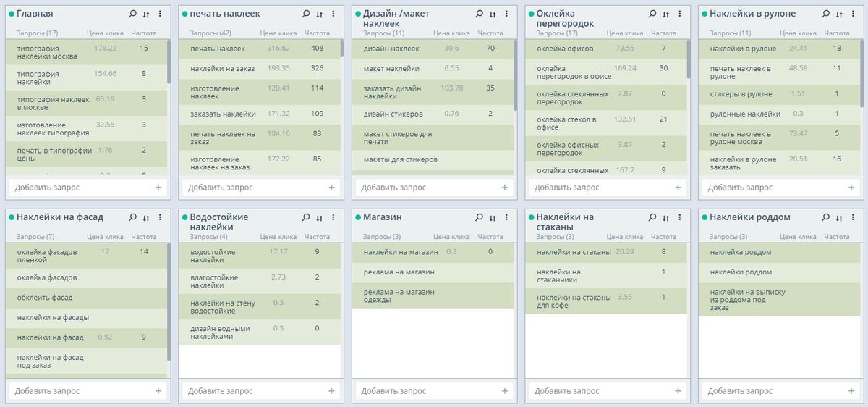Viewport: 868px width, 407px height.
Task: Open three-dot menu of Водостойкие наклейки card
Action: point(333,217)
